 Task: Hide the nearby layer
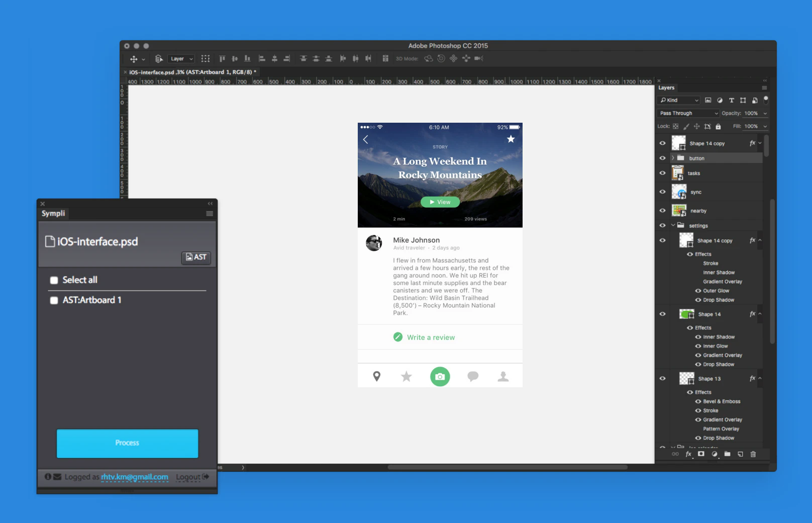coord(662,210)
